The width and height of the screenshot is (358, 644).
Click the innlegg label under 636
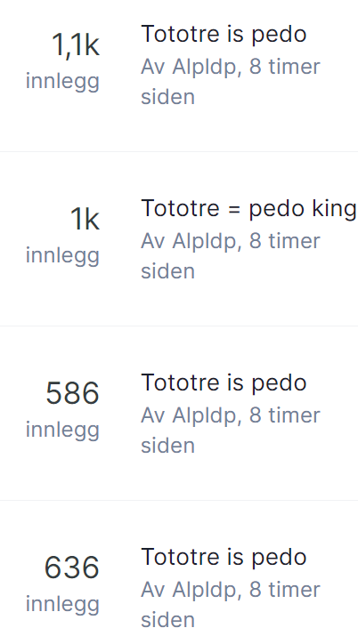coord(62,604)
